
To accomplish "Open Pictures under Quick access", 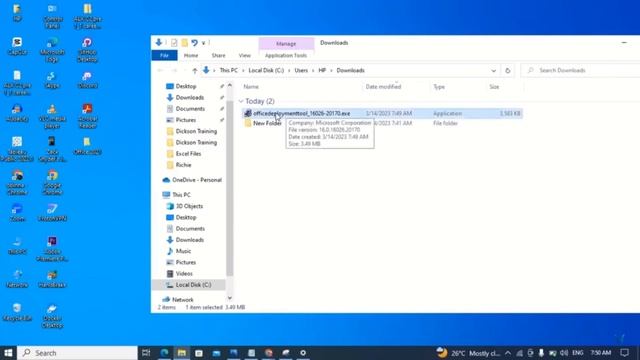I will 186,120.
